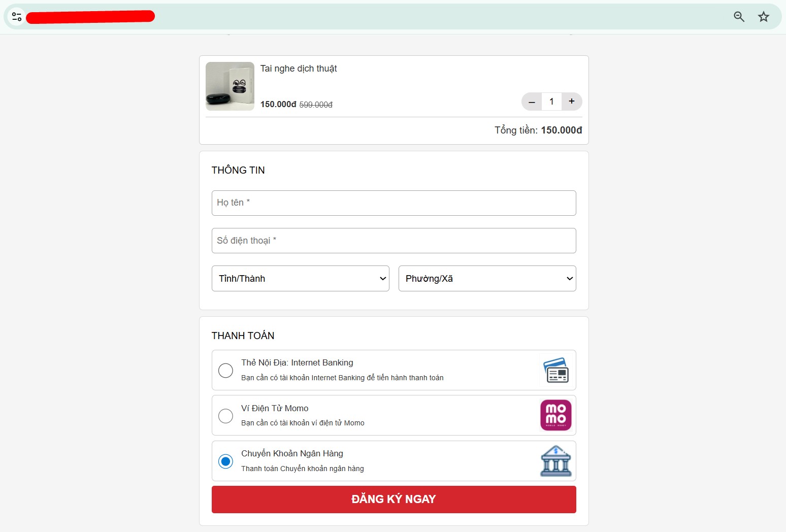Increase quantity with the plus button
The width and height of the screenshot is (786, 532).
pos(572,102)
